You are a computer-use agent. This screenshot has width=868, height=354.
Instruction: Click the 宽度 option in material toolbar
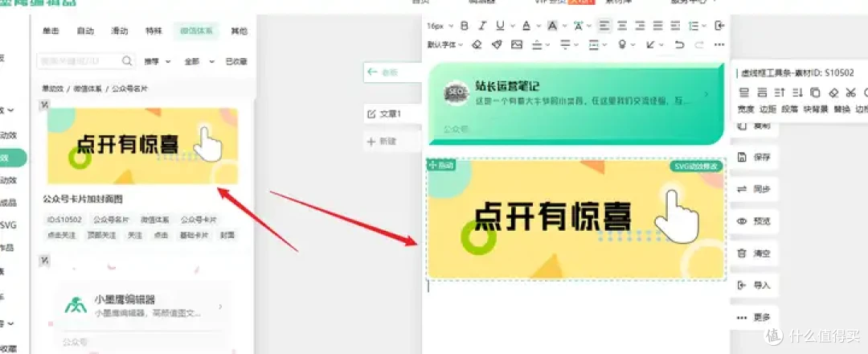click(x=746, y=109)
